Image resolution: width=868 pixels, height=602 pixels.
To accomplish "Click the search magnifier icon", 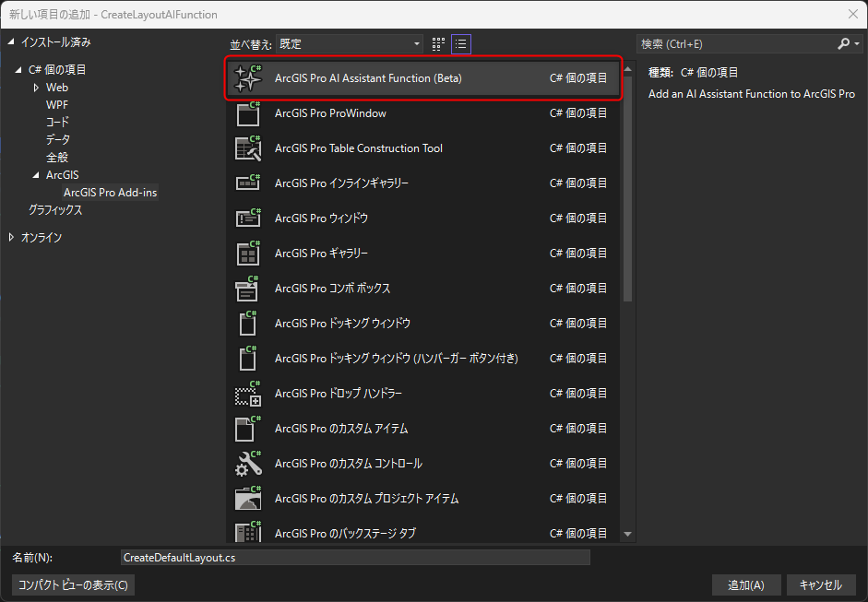I will pos(844,43).
